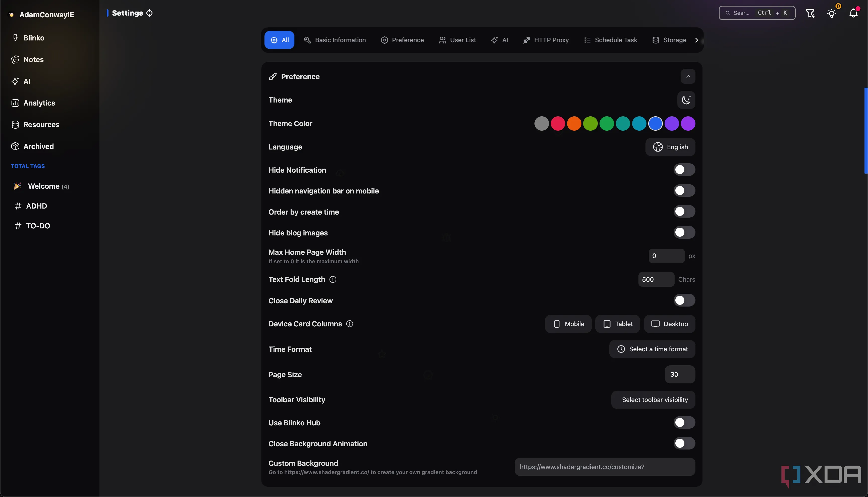Enable Hide blog images
The width and height of the screenshot is (868, 497).
point(684,232)
